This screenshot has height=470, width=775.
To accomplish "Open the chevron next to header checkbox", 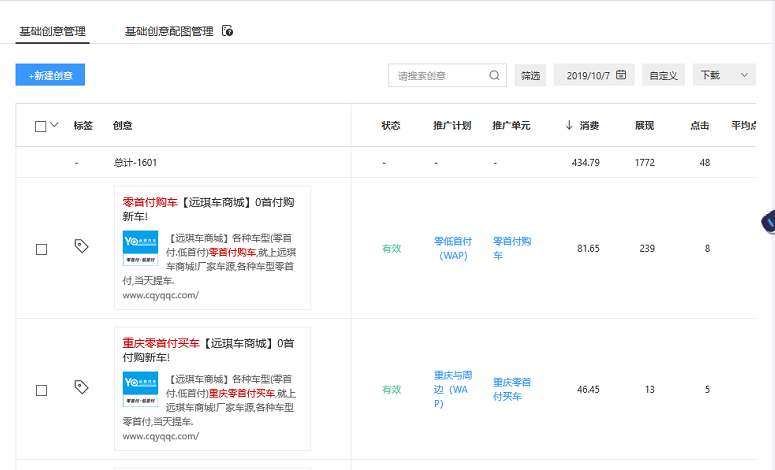I will coord(54,125).
